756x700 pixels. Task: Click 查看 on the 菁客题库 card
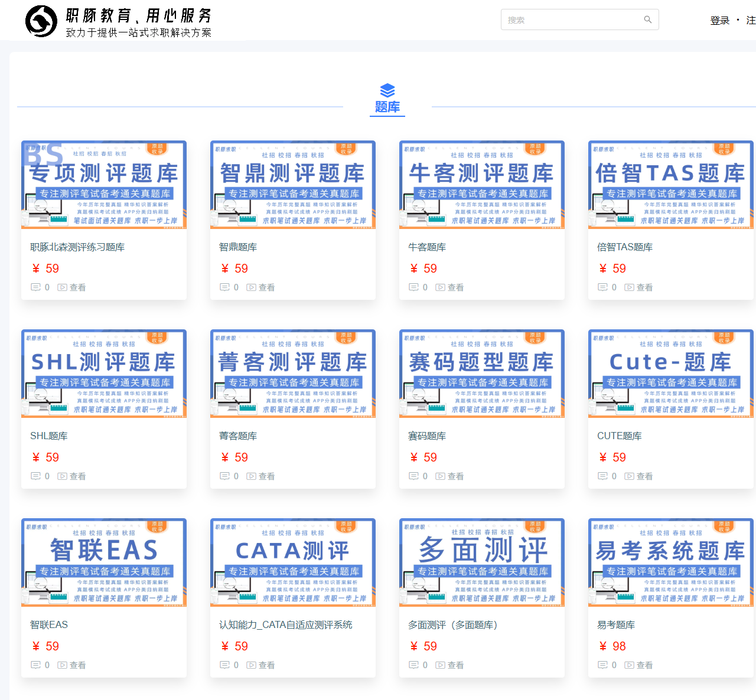[x=266, y=476]
